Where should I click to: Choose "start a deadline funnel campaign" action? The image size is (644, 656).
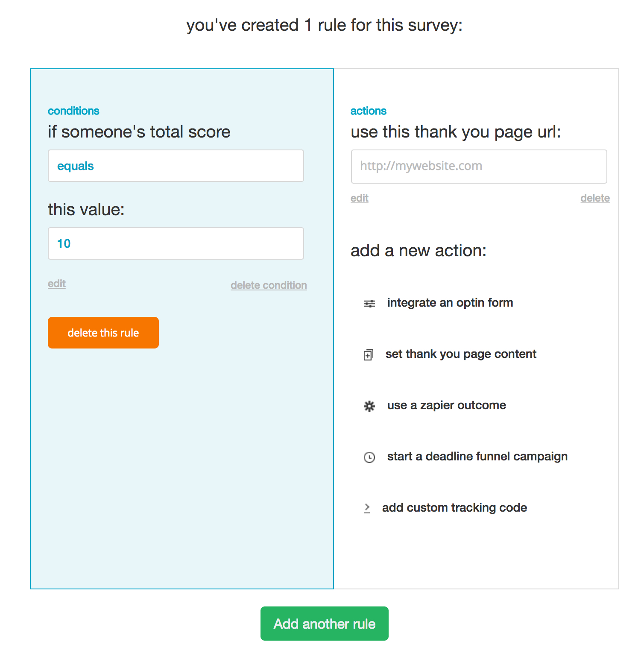tap(477, 457)
